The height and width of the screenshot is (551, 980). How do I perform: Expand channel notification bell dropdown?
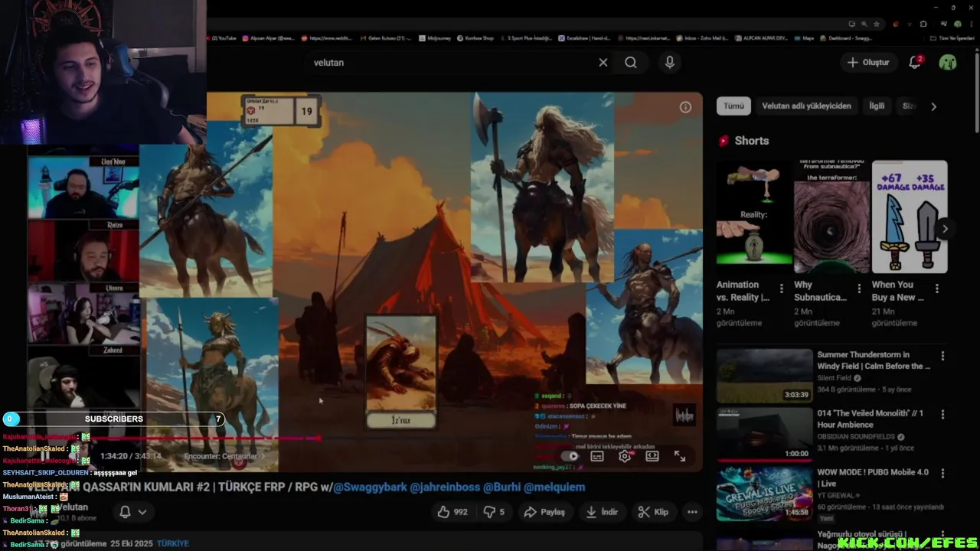pyautogui.click(x=132, y=512)
